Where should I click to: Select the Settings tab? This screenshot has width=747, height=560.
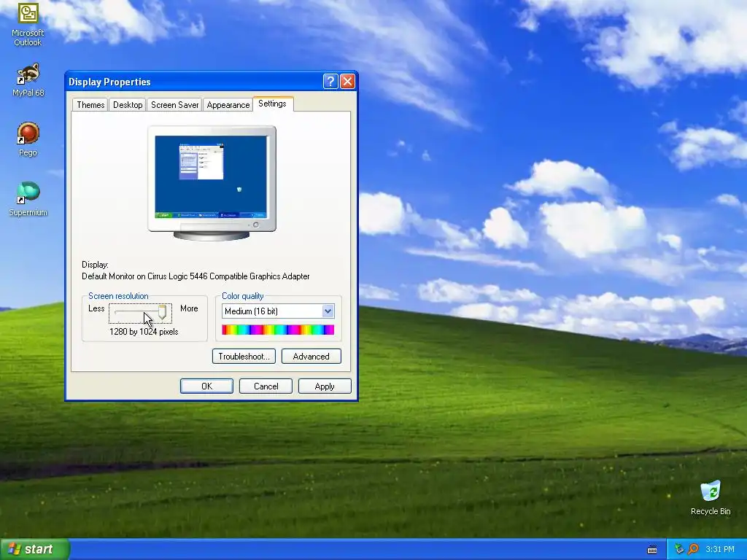point(273,104)
